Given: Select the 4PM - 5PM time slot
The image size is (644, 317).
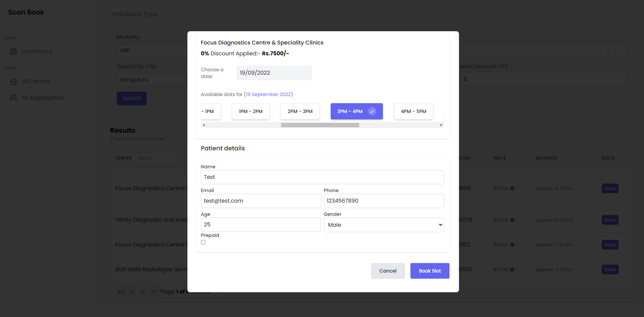Looking at the screenshot, I should point(413,111).
